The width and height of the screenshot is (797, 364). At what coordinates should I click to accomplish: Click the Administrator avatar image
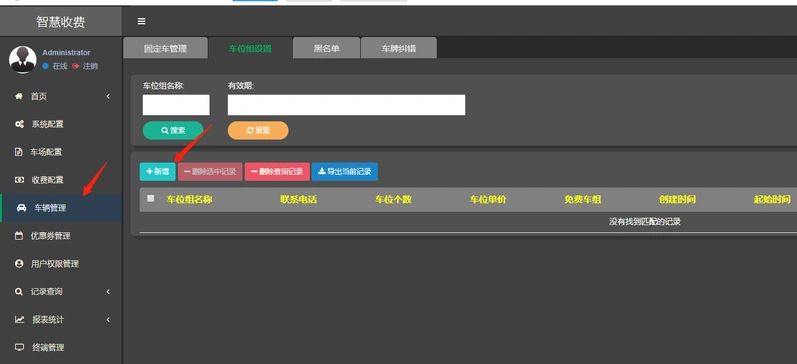pyautogui.click(x=23, y=59)
